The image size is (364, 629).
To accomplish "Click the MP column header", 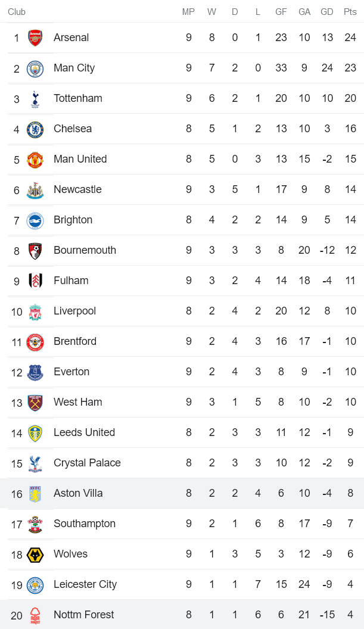I will point(188,12).
